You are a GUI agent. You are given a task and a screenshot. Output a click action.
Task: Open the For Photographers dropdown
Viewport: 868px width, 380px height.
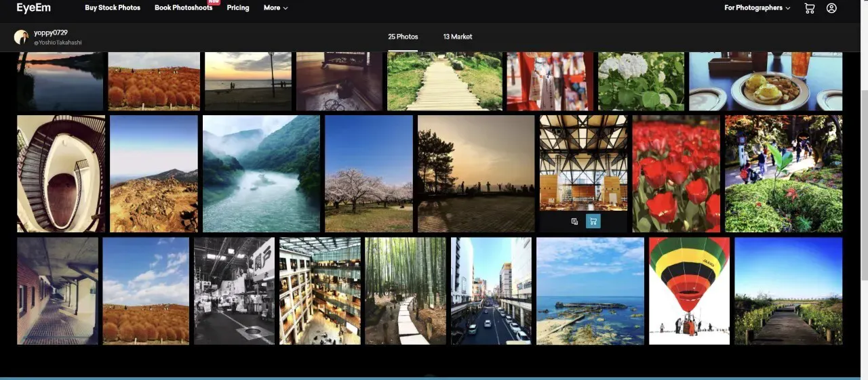click(757, 8)
